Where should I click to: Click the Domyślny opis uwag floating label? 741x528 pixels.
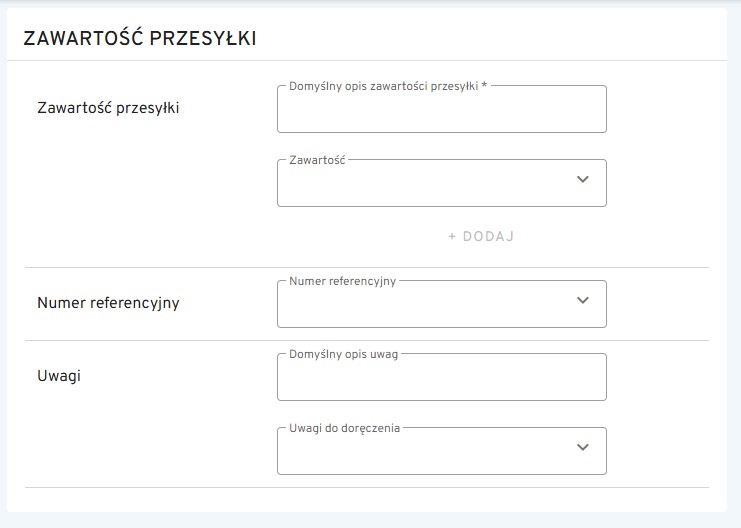click(343, 354)
